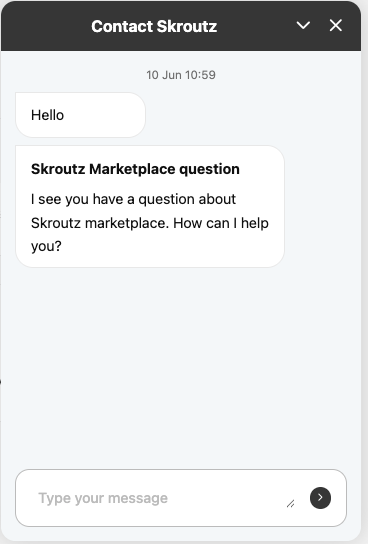This screenshot has width=368, height=544.
Task: Grab the textarea resize handle icon
Action: [x=291, y=504]
